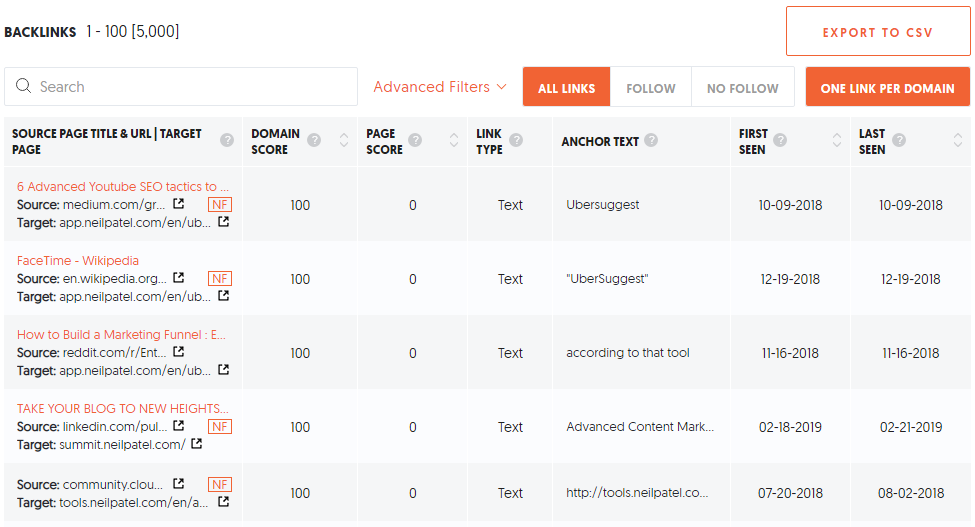Screen dimensions: 975x527
Task: Click into the Search input field
Action: click(x=181, y=86)
